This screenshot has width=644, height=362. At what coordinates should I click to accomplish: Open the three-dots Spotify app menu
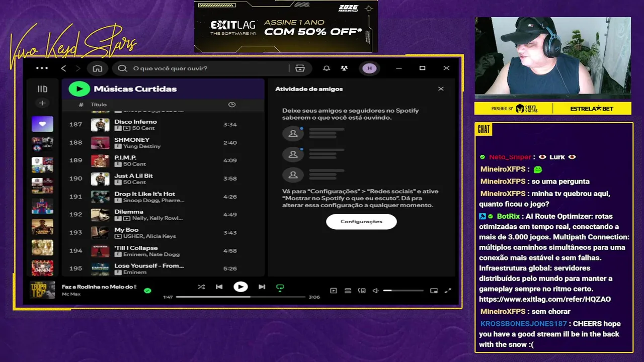[x=42, y=68]
